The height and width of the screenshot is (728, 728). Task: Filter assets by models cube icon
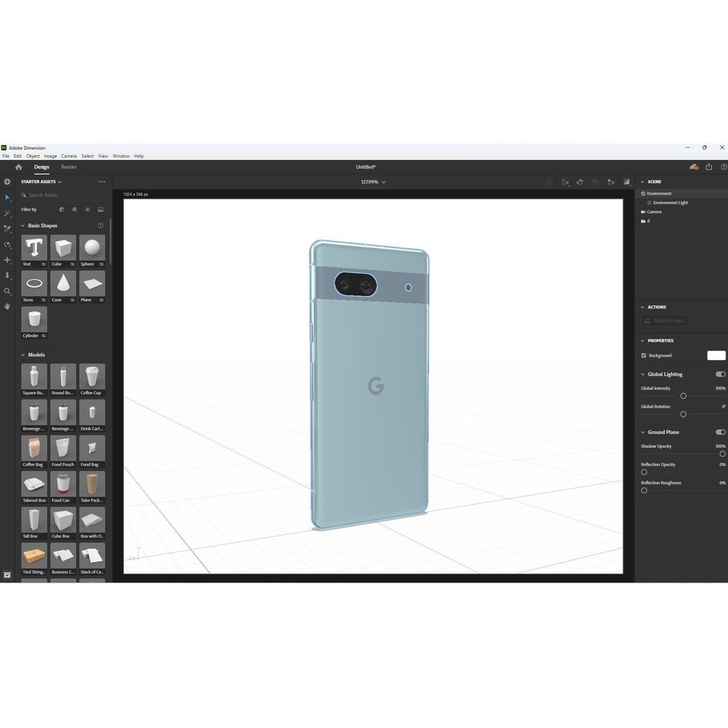click(x=62, y=210)
